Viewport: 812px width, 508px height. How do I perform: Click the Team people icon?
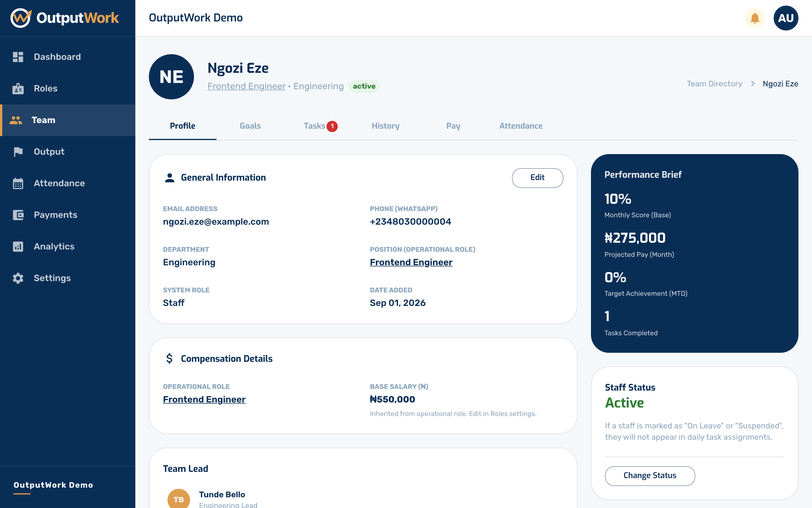click(16, 120)
